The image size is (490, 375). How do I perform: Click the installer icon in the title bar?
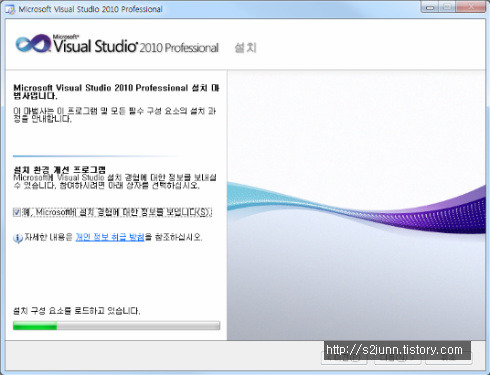(x=10, y=9)
